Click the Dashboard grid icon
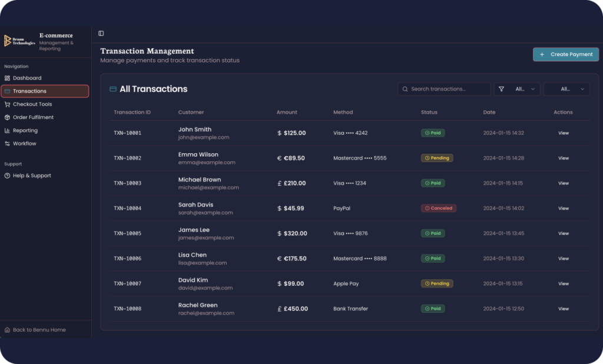 point(7,78)
